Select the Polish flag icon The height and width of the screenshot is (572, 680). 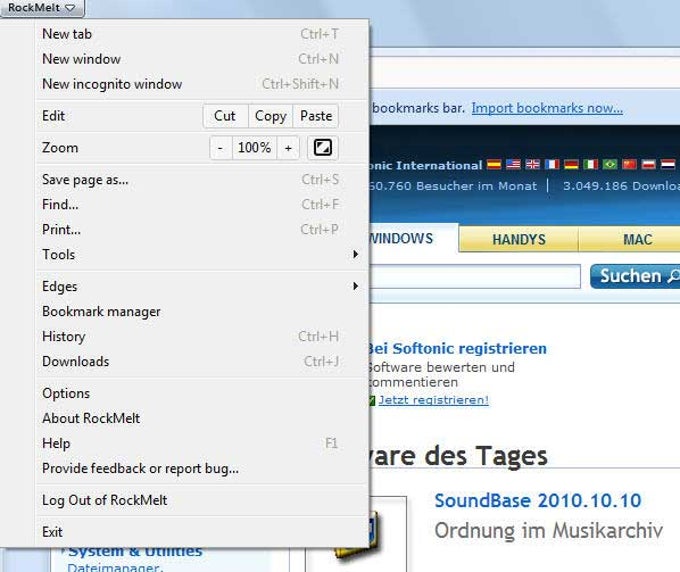click(x=649, y=164)
